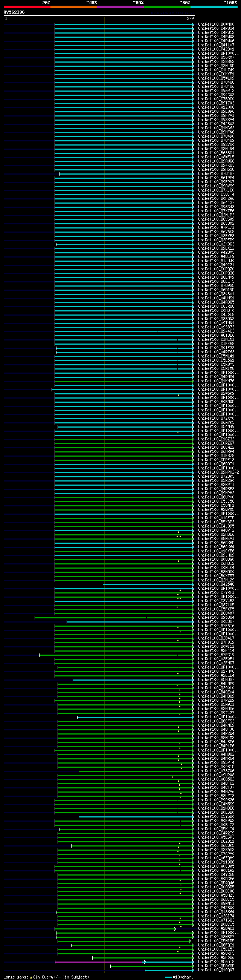Open hit UniRef100_Q56X07

tap(216, 58)
